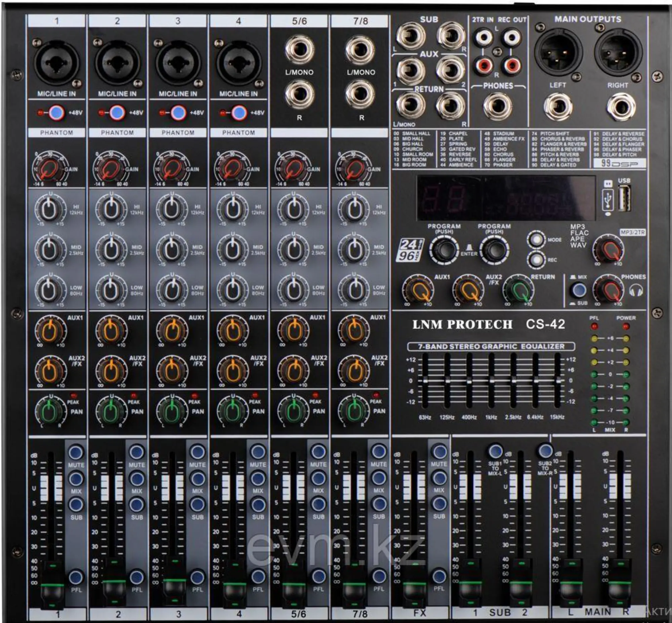Screen dimensions: 672x623
Task: Click the RIGHT main output XLR connector
Action: click(x=618, y=53)
